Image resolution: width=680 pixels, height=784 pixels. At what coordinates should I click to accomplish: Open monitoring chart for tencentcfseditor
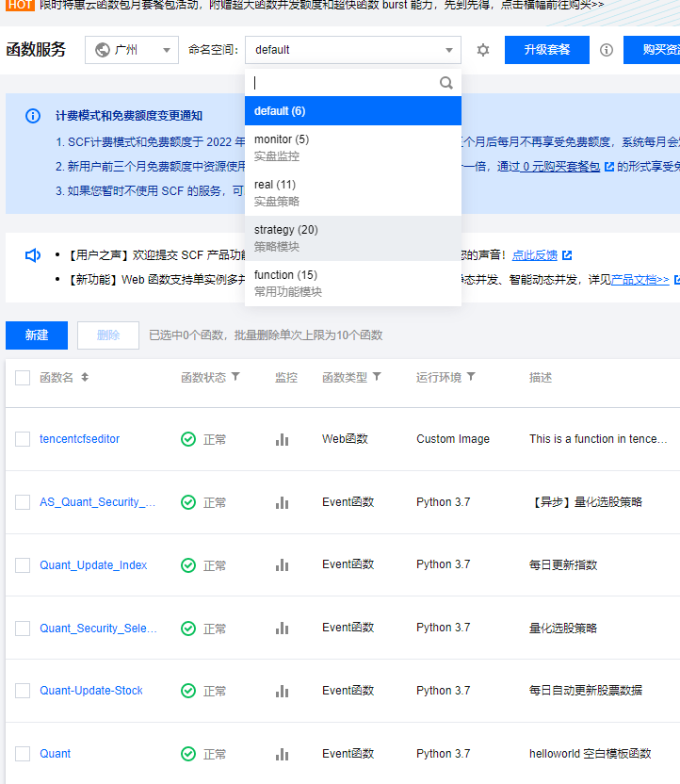282,439
